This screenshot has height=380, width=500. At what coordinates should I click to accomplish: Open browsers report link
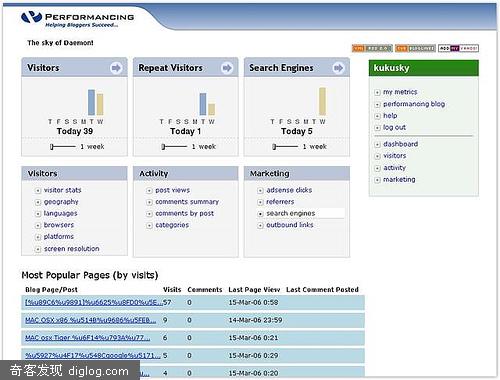[59, 225]
